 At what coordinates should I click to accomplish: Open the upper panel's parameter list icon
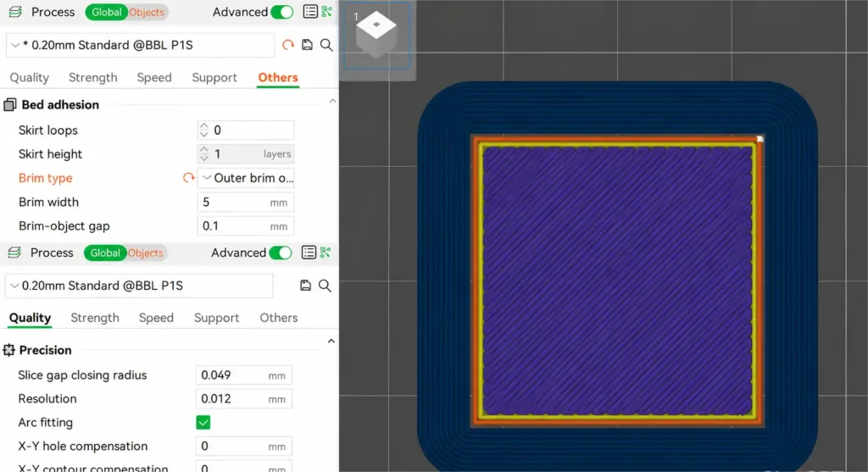pyautogui.click(x=310, y=12)
